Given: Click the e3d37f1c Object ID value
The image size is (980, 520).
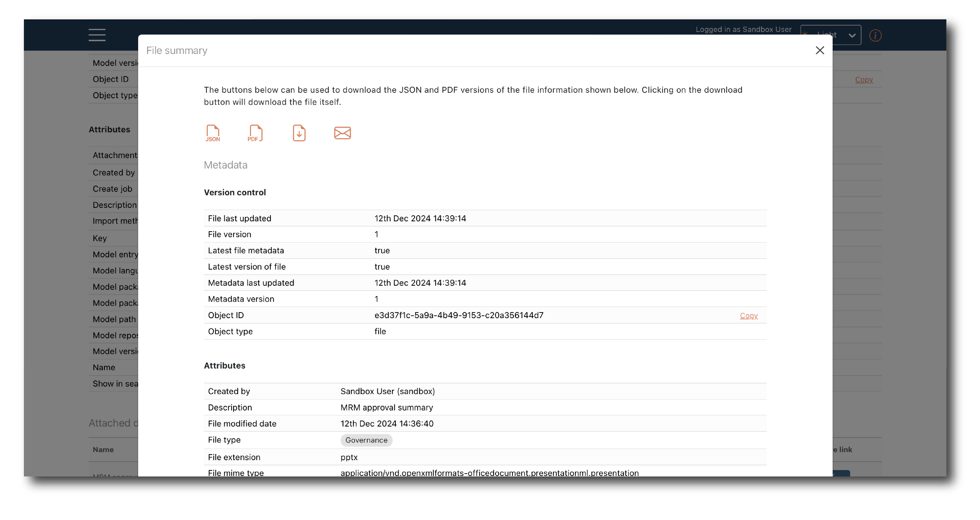Looking at the screenshot, I should (x=459, y=315).
